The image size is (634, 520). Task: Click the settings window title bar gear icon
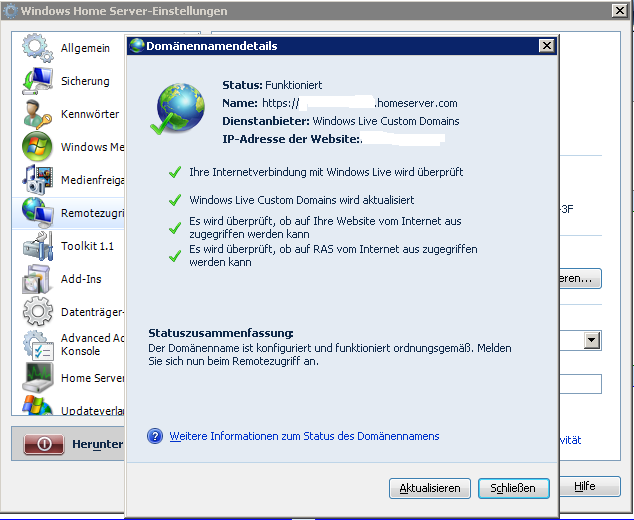pyautogui.click(x=10, y=11)
